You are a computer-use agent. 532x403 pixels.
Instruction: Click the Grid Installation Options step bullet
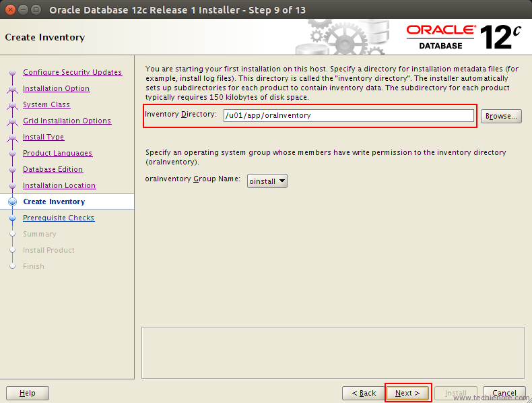13,121
